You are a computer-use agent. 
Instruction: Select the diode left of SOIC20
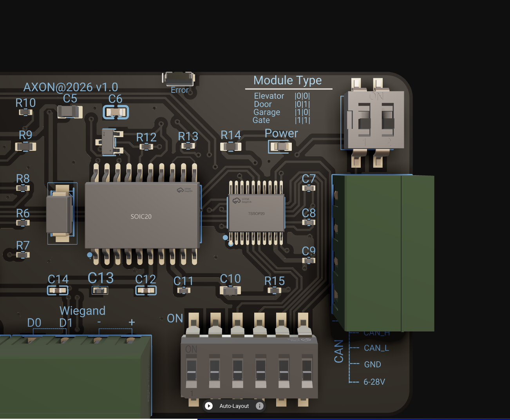coord(60,214)
